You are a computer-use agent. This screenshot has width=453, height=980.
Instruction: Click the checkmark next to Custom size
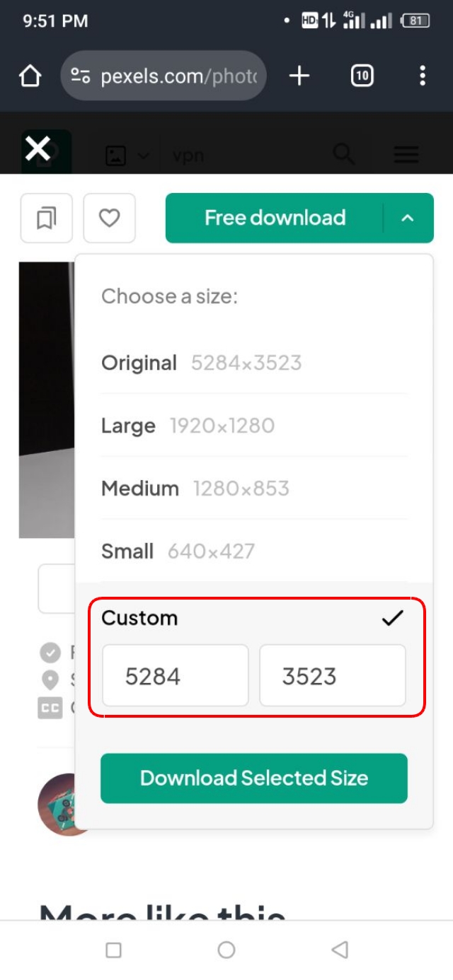click(391, 618)
